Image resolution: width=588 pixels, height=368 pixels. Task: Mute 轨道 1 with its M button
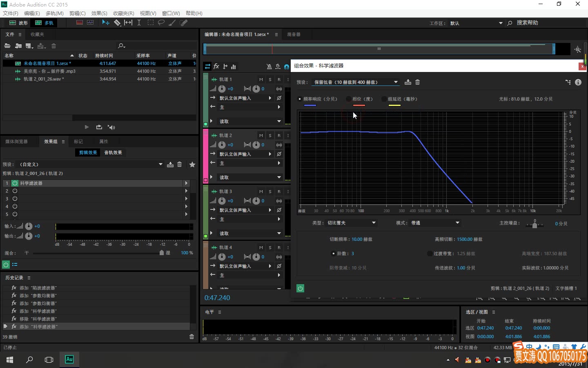coord(261,79)
